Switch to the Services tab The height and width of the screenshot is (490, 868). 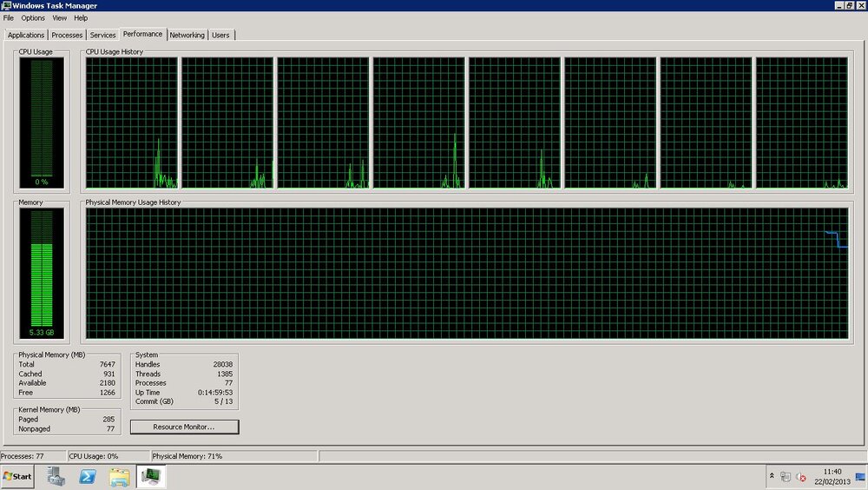click(103, 35)
